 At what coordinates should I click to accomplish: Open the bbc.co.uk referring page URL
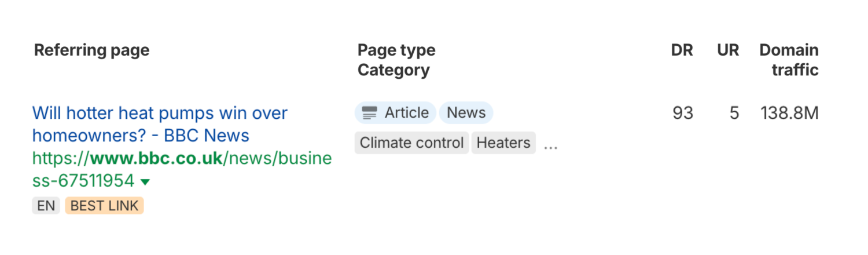pos(182,170)
